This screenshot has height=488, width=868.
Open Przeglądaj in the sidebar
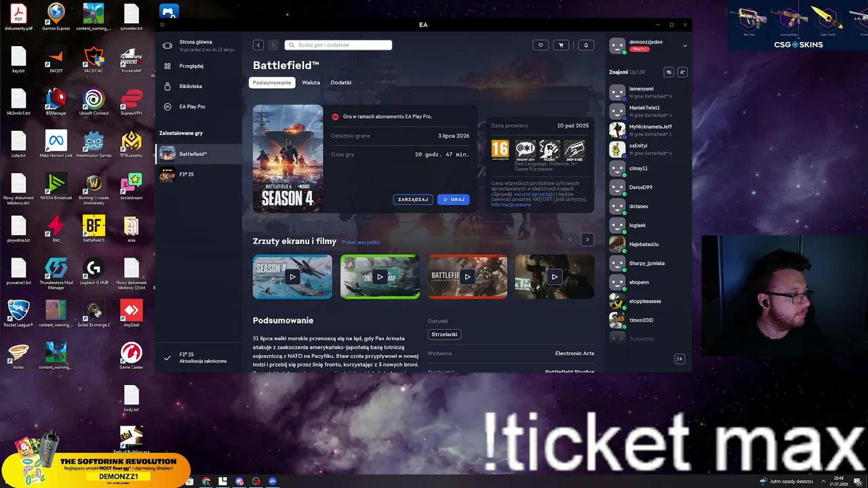click(199, 66)
